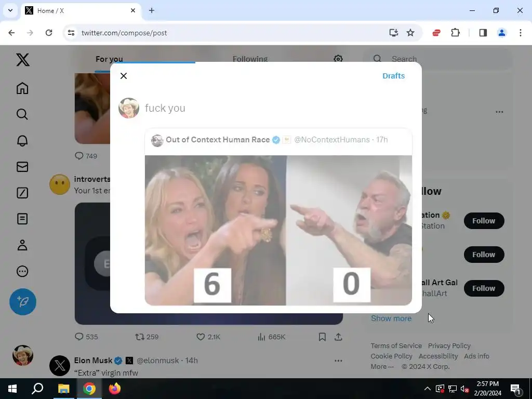Screen dimensions: 532x399
Task: Bookmark this tab with star icon
Action: (410, 33)
